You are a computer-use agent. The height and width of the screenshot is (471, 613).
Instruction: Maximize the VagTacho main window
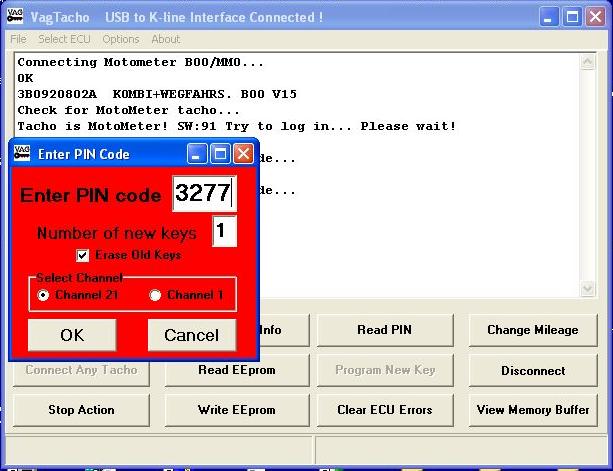[x=572, y=17]
